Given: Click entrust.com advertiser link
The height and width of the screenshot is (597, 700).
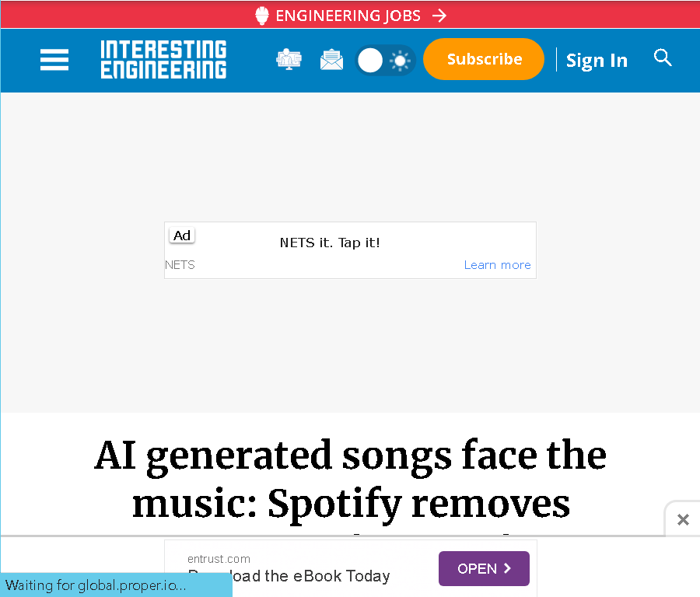Looking at the screenshot, I should coord(219,559).
